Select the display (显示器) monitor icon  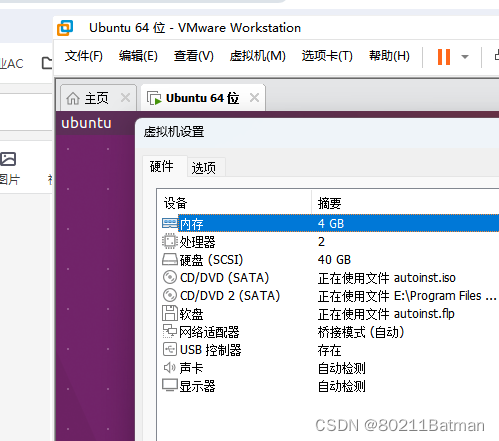tap(170, 385)
